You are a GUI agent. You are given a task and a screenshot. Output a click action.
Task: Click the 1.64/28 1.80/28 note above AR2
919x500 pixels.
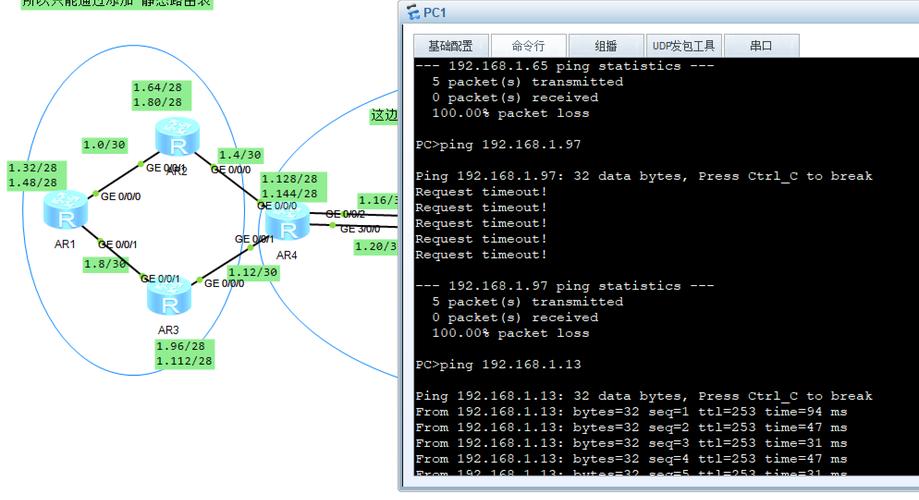[x=157, y=95]
